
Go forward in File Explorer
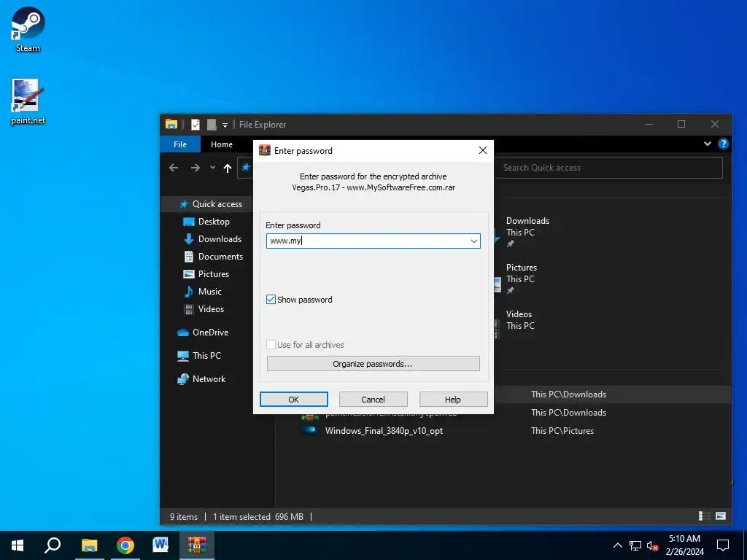pyautogui.click(x=196, y=168)
